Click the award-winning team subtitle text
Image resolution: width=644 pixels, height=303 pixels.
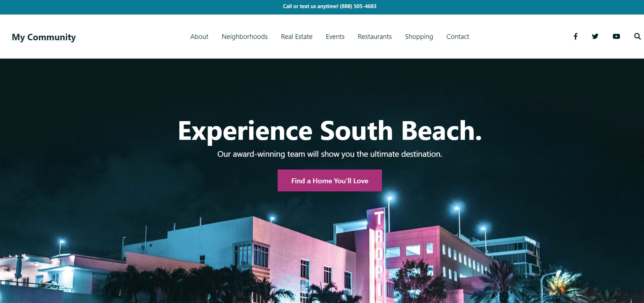coord(330,154)
